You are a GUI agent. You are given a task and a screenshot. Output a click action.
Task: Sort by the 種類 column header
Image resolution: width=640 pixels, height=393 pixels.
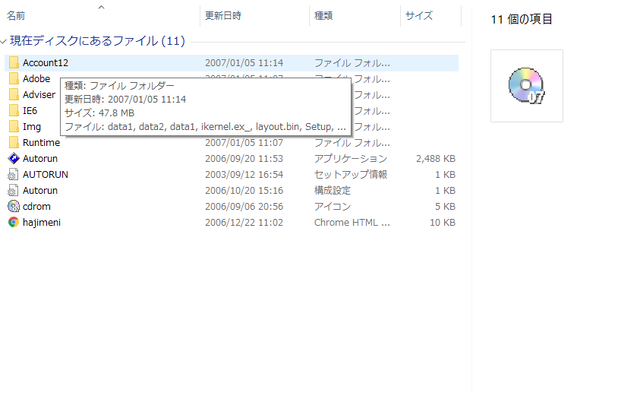(x=323, y=16)
